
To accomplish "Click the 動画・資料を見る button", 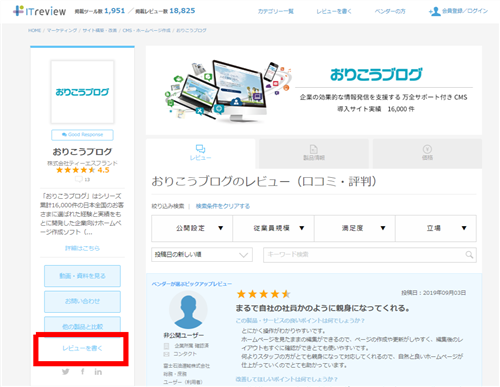I will [82, 276].
